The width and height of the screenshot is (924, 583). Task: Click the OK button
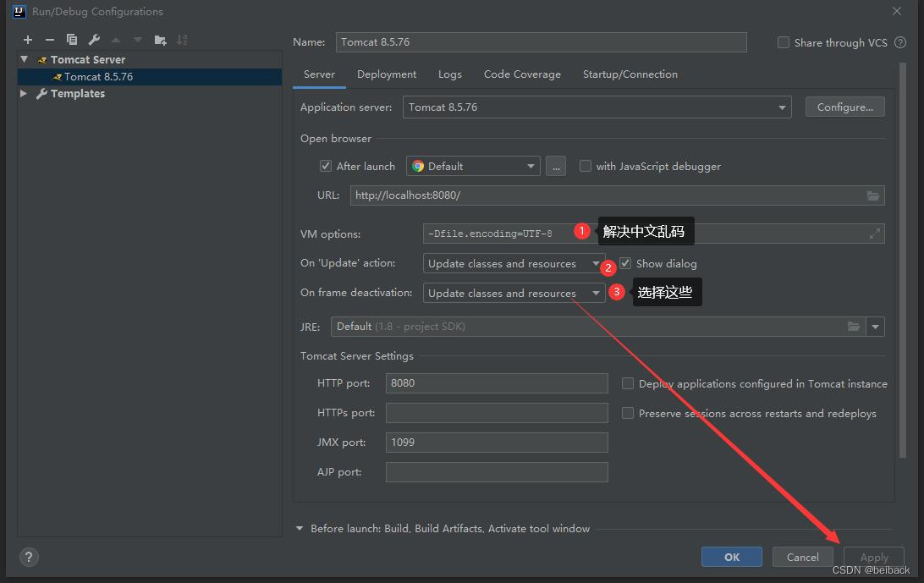pos(732,557)
